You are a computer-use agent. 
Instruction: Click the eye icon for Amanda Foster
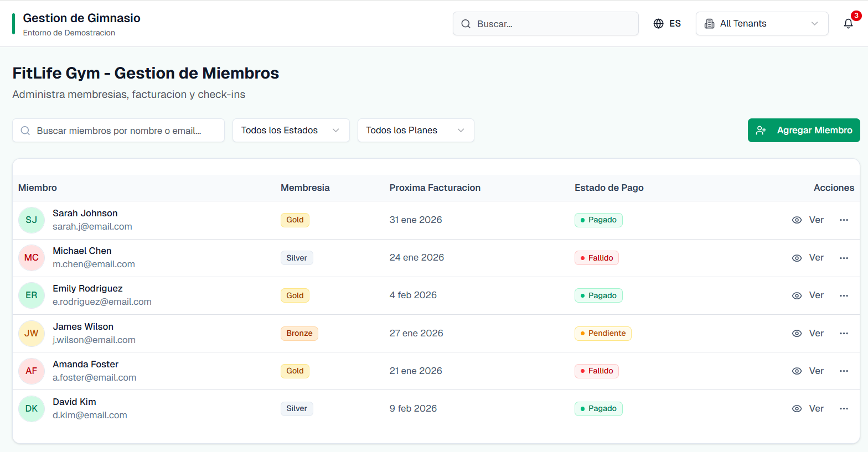point(797,371)
